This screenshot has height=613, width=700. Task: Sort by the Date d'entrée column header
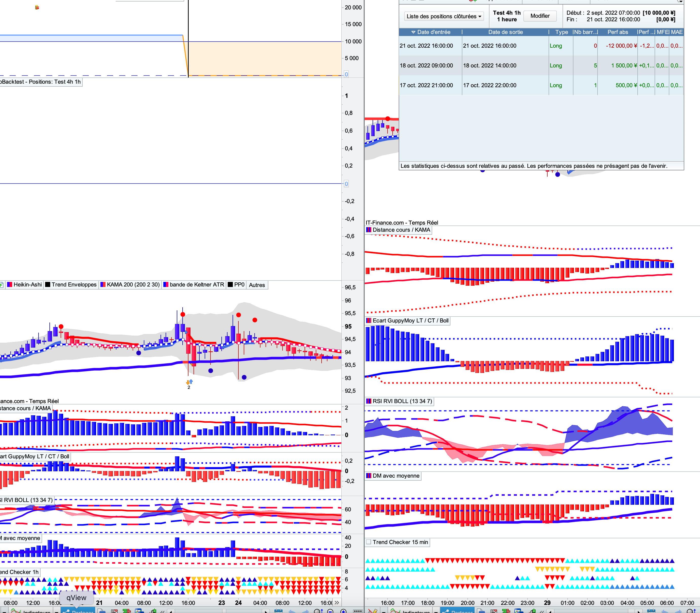point(433,32)
